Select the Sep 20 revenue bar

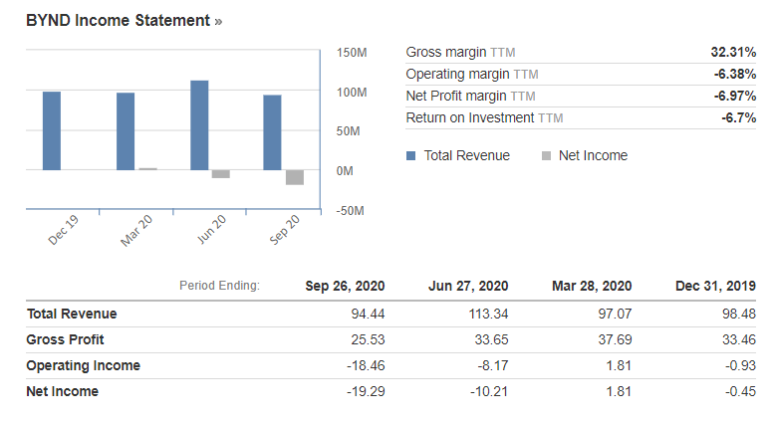pyautogui.click(x=272, y=133)
